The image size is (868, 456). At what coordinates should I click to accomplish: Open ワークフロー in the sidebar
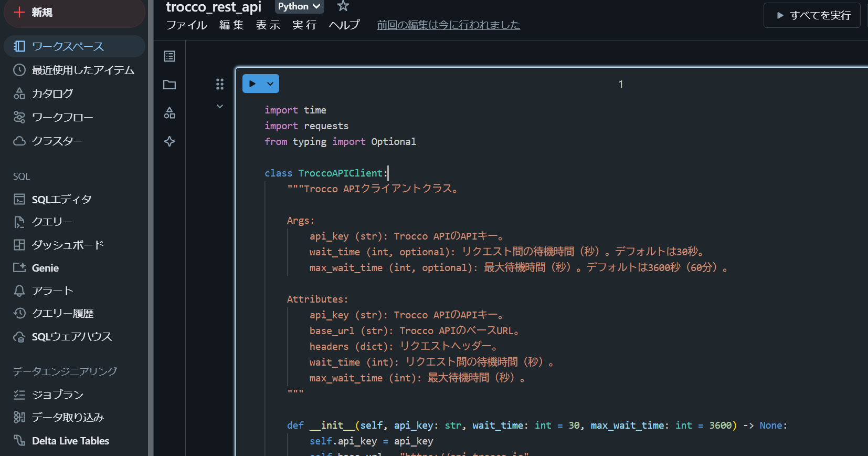coord(75,117)
